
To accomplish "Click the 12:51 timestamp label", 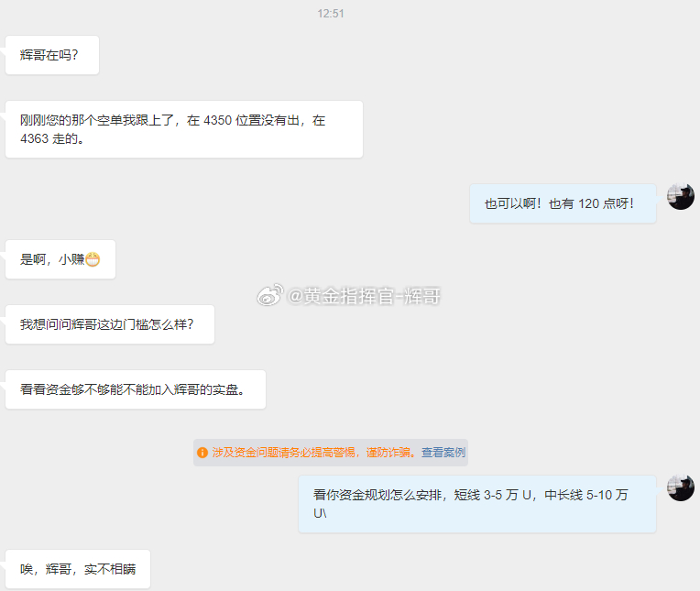I will [331, 14].
